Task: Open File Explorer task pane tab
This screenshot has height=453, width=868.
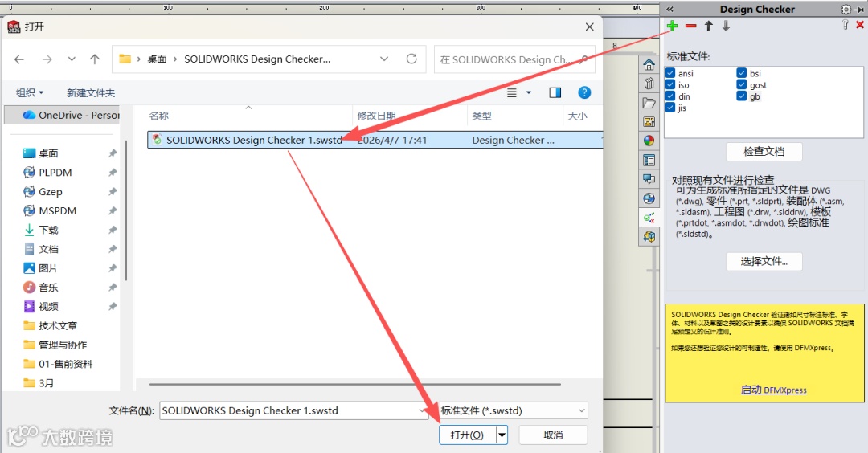Action: click(649, 103)
